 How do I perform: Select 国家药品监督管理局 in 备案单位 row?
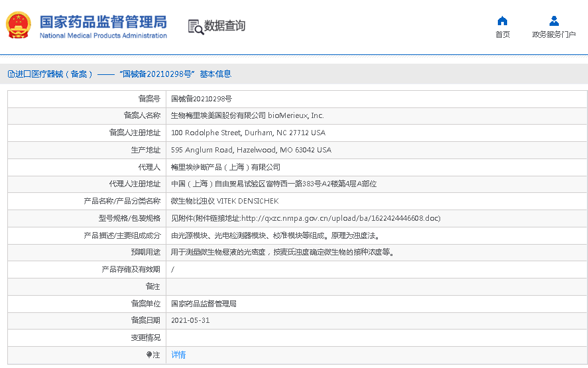click(x=204, y=304)
